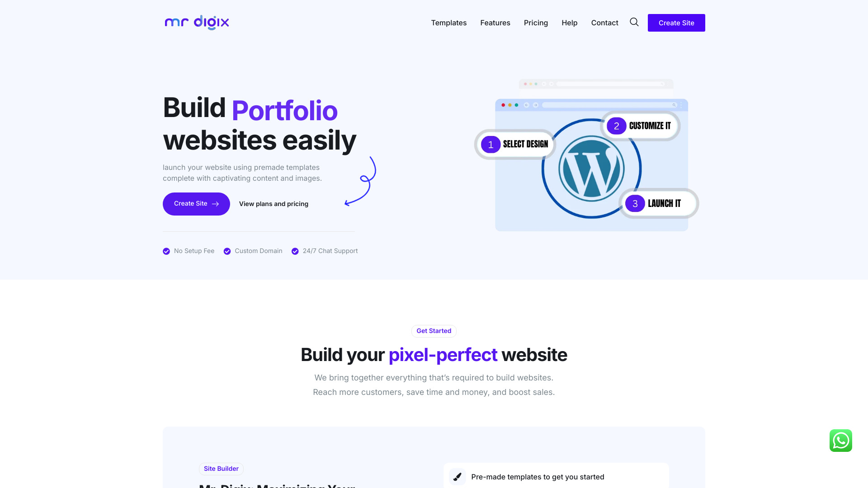Toggle the Custom Domain checkmark badge
This screenshot has height=488, width=868.
click(226, 251)
